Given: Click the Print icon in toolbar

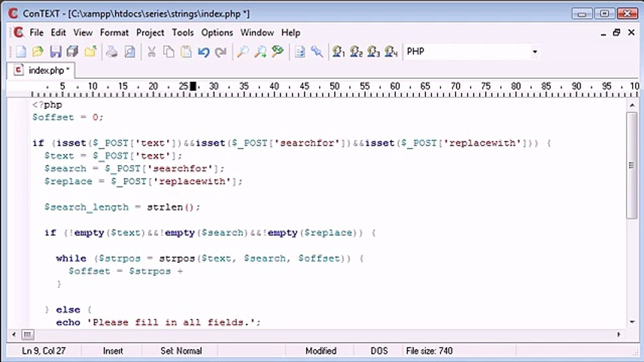Looking at the screenshot, I should (x=112, y=51).
